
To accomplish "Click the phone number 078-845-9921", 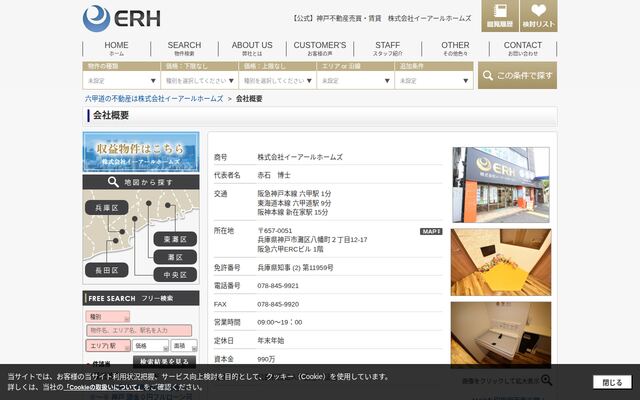I will pyautogui.click(x=278, y=286).
